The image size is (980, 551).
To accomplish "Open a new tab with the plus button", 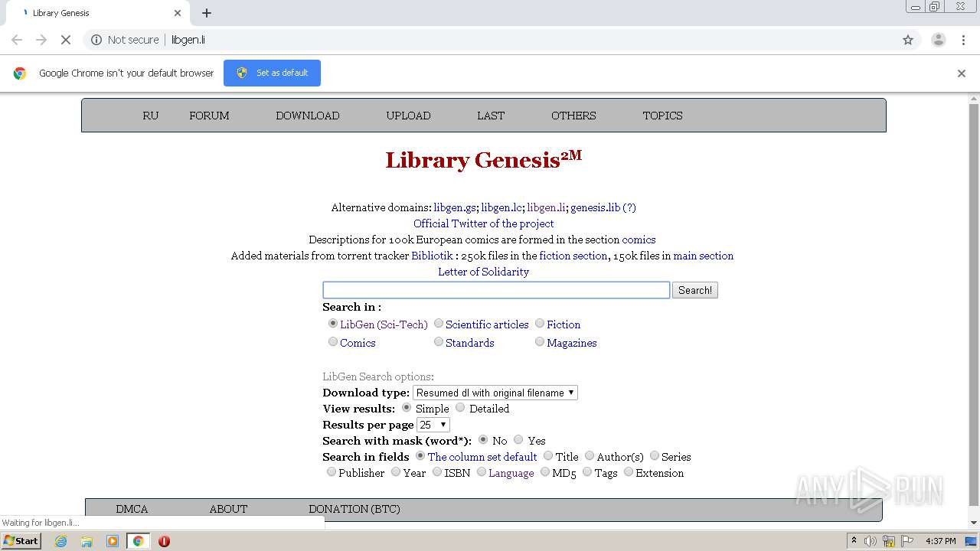I will 207,13.
